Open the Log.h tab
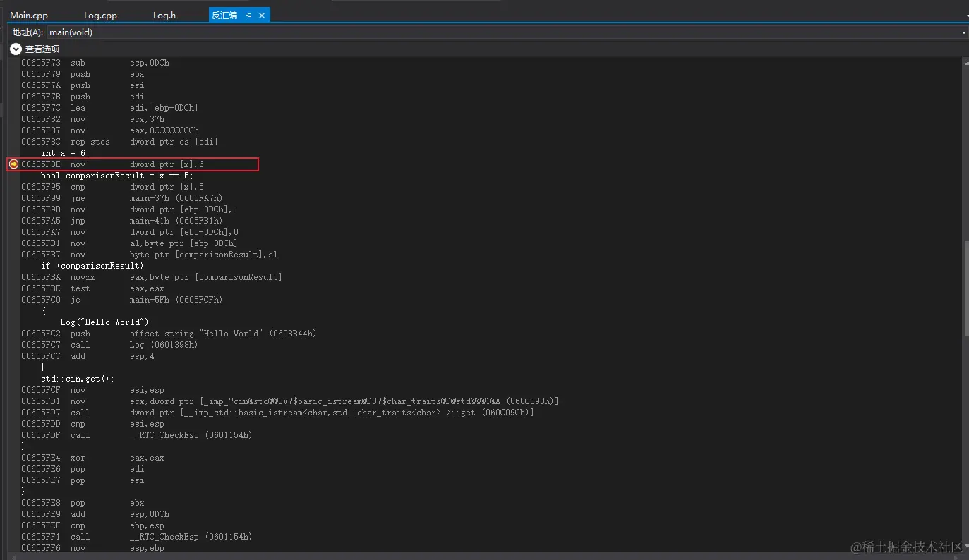 (164, 15)
